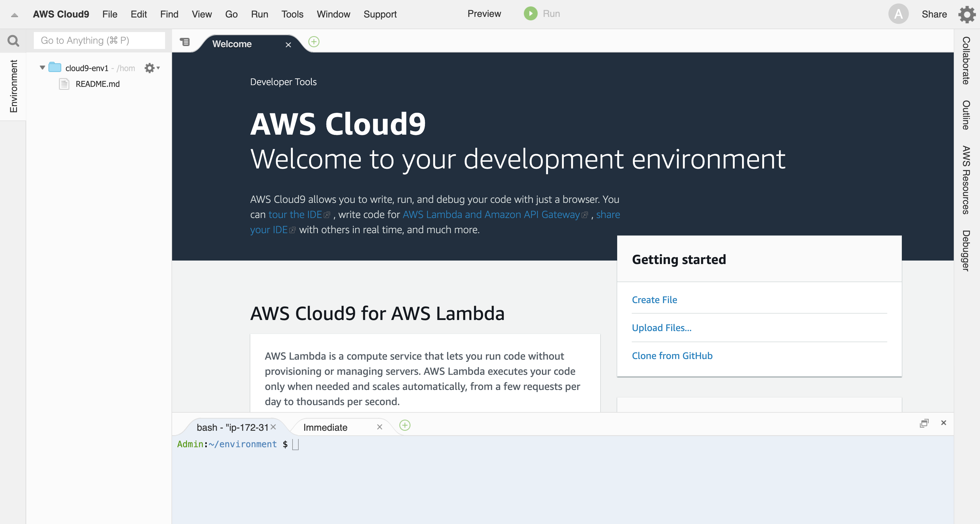Image resolution: width=980 pixels, height=524 pixels.
Task: Open new terminal tab with plus icon
Action: point(405,425)
